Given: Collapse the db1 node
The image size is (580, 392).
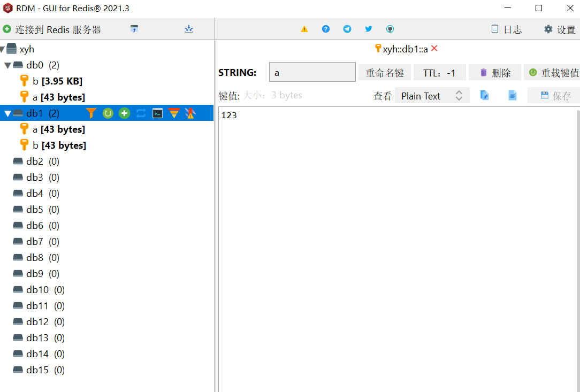Looking at the screenshot, I should click(x=7, y=113).
